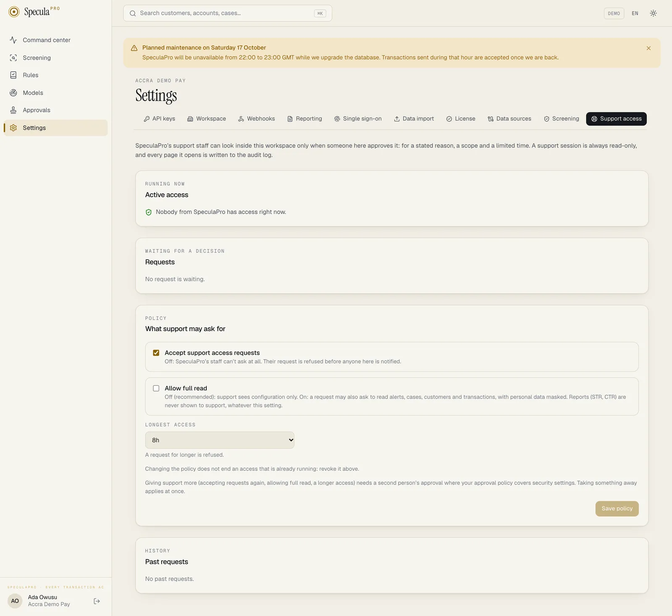The width and height of the screenshot is (672, 616).
Task: Enable the Allow full read checkbox
Action: 156,389
